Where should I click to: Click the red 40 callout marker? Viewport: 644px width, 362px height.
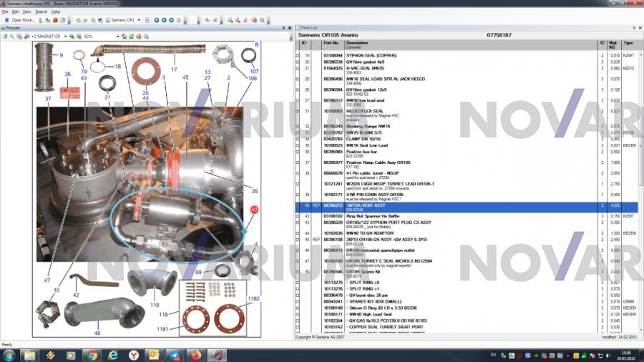click(254, 209)
